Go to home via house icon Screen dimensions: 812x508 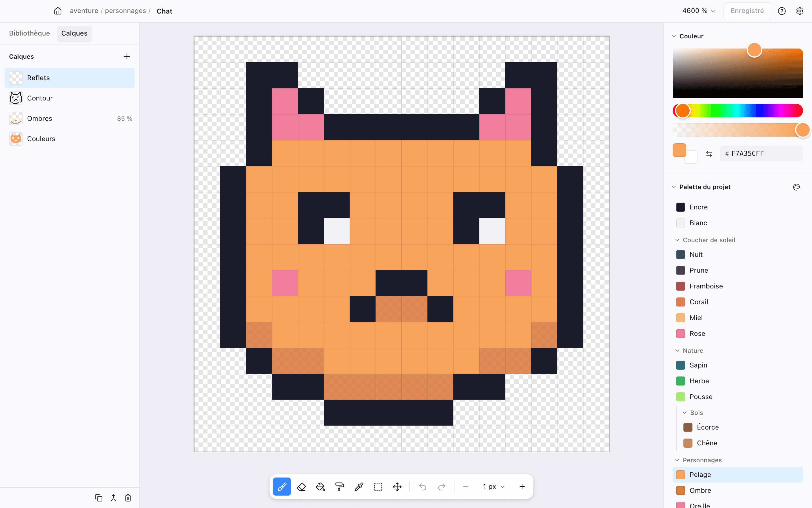pyautogui.click(x=58, y=11)
